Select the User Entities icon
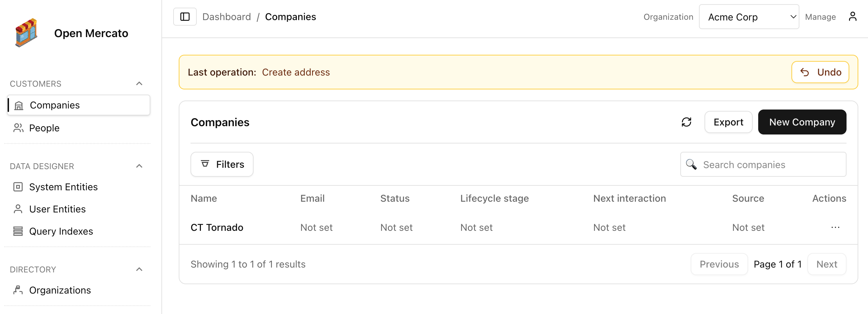 (x=17, y=209)
